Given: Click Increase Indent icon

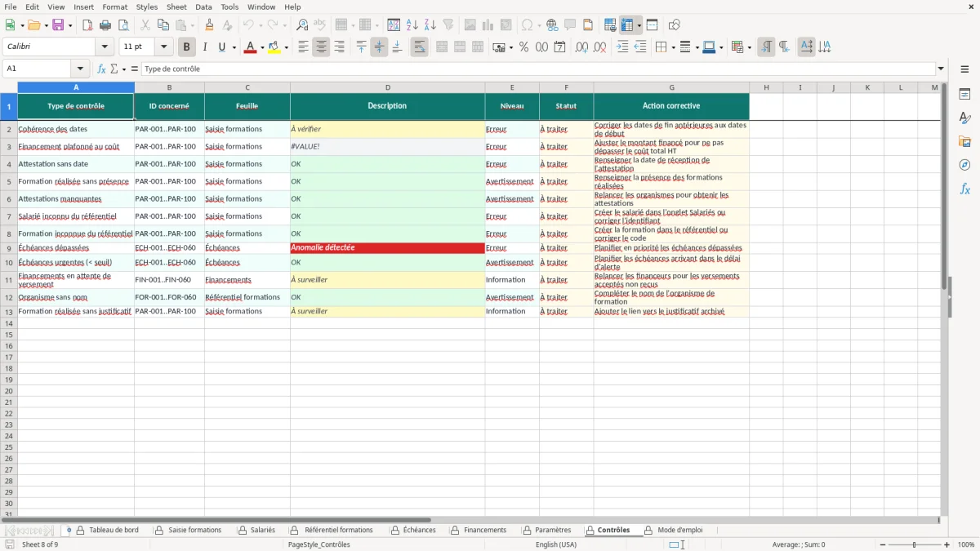Looking at the screenshot, I should click(x=622, y=47).
